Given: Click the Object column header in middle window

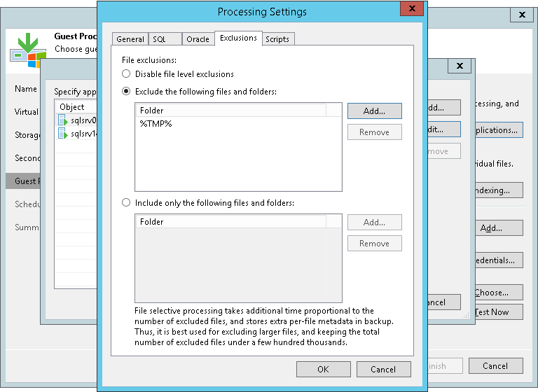Looking at the screenshot, I should point(76,106).
